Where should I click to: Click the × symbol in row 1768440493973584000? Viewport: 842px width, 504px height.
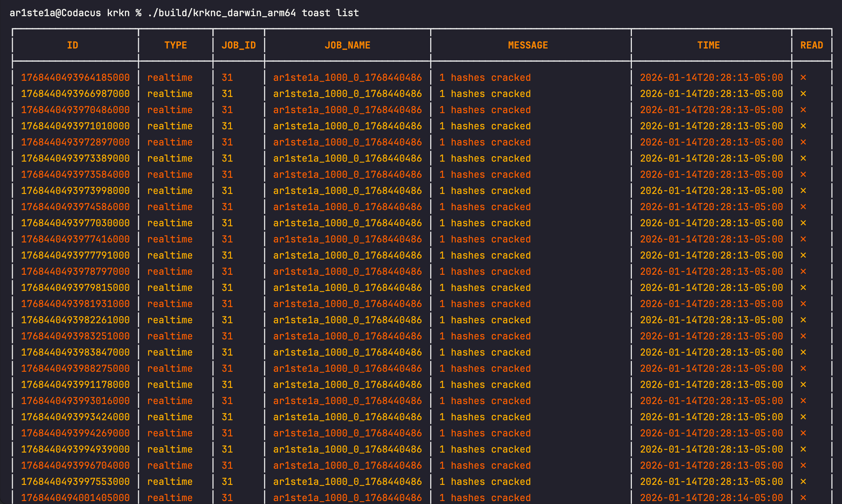coord(803,174)
